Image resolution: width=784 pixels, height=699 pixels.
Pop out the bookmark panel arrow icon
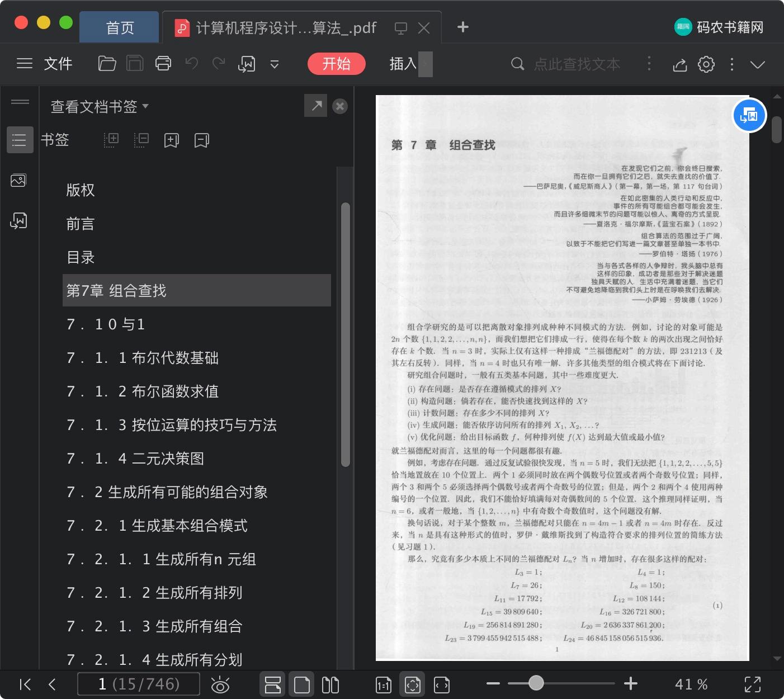316,106
